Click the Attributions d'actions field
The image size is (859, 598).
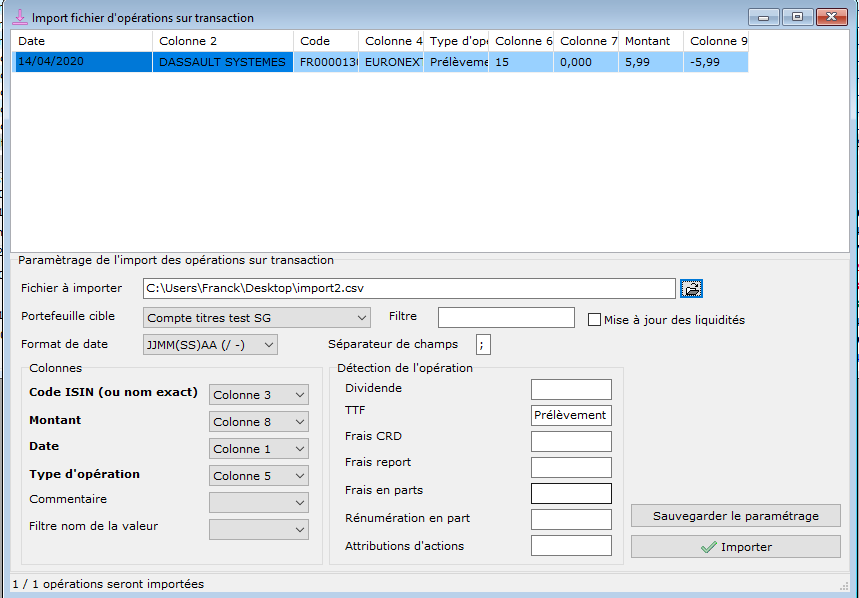point(571,546)
